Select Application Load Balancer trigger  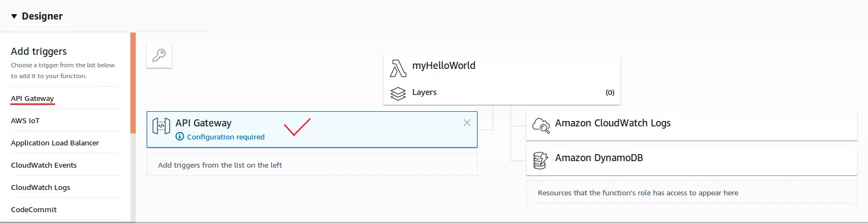[55, 143]
